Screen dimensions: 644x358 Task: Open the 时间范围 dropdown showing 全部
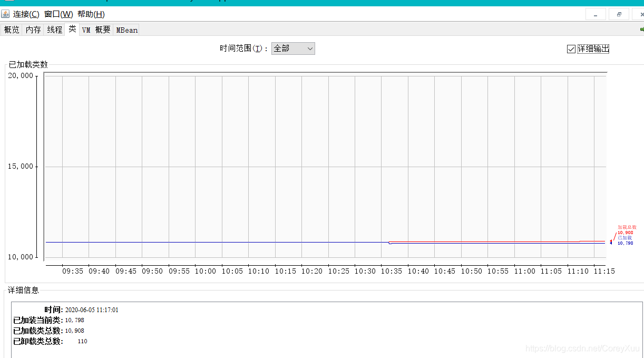[x=293, y=49]
